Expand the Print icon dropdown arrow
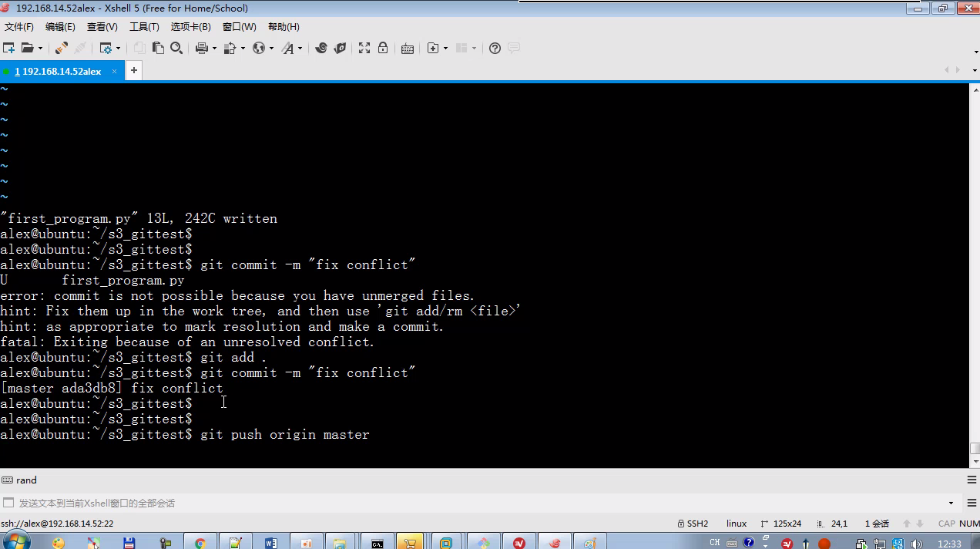Screen dimensions: 980x549 [x=213, y=48]
